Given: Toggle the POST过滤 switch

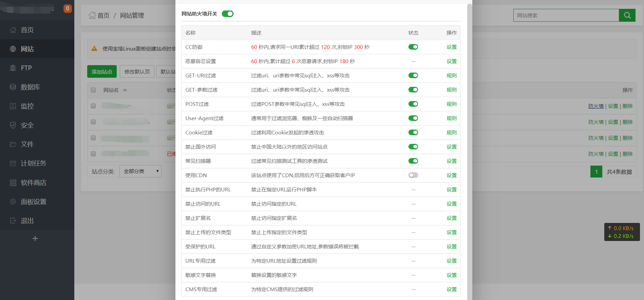Looking at the screenshot, I should 413,104.
